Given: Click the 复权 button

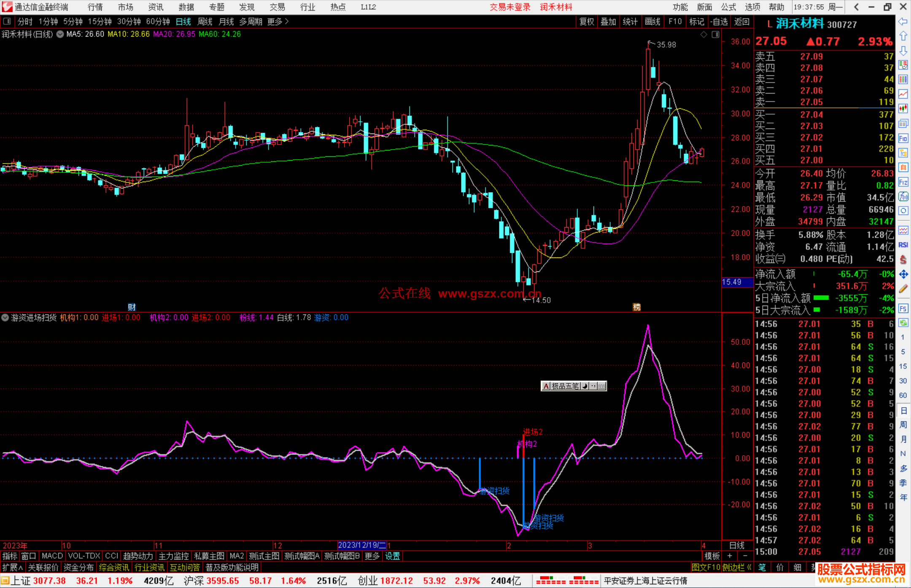Looking at the screenshot, I should coord(586,21).
